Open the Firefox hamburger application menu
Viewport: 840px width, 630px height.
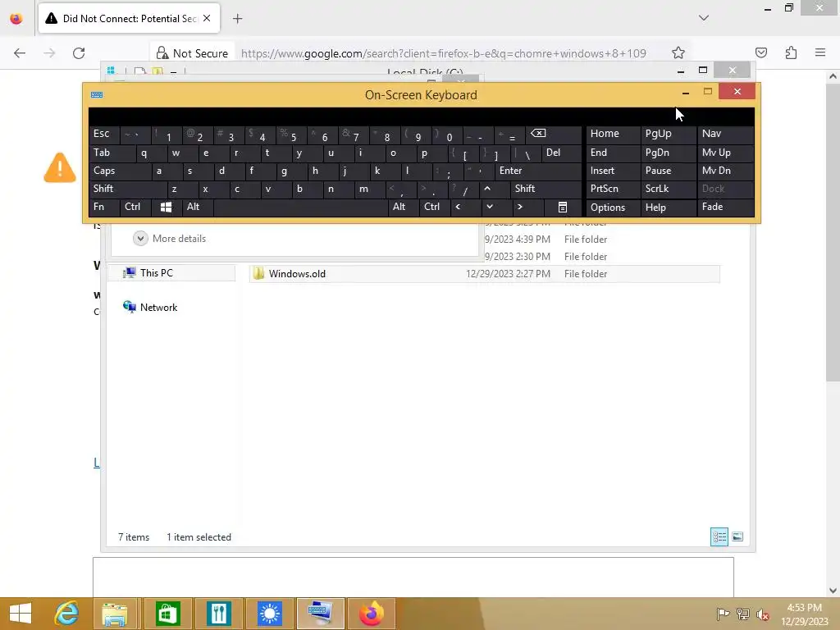click(x=820, y=52)
